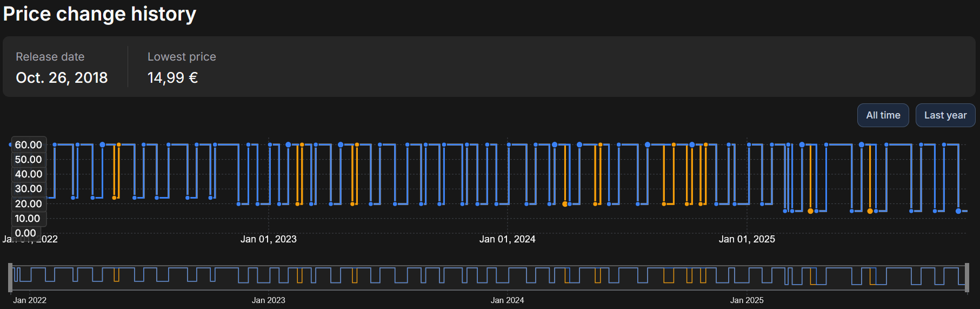Grab the left handle of range navigator
Image resolution: width=980 pixels, height=309 pixels.
tap(10, 277)
